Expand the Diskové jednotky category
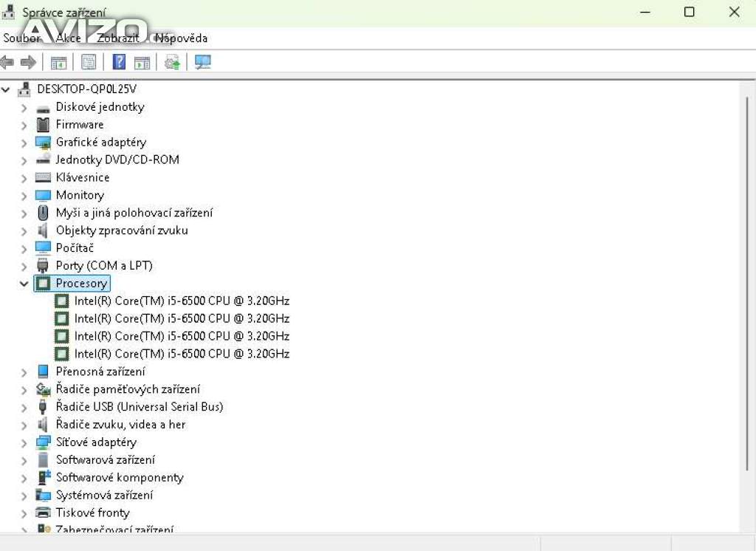This screenshot has height=551, width=756. (24, 107)
